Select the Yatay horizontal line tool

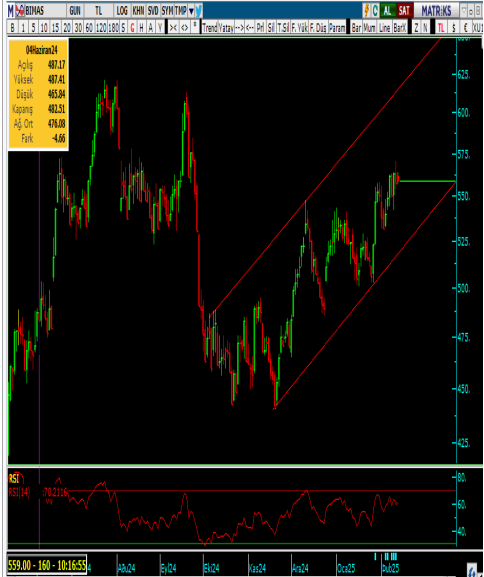tap(226, 27)
